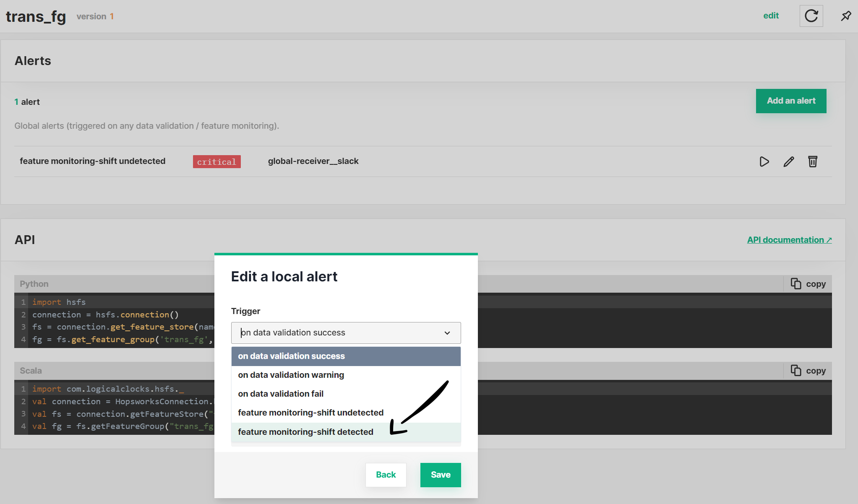The image size is (858, 504).
Task: Test the alert with the play icon
Action: click(x=764, y=161)
